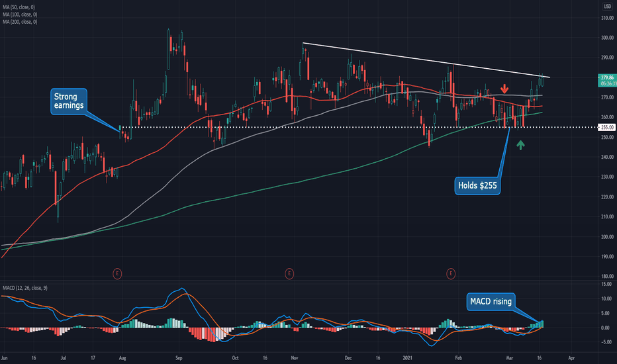Click the Feb label on time axis
This screenshot has width=617, height=364.
click(x=458, y=358)
